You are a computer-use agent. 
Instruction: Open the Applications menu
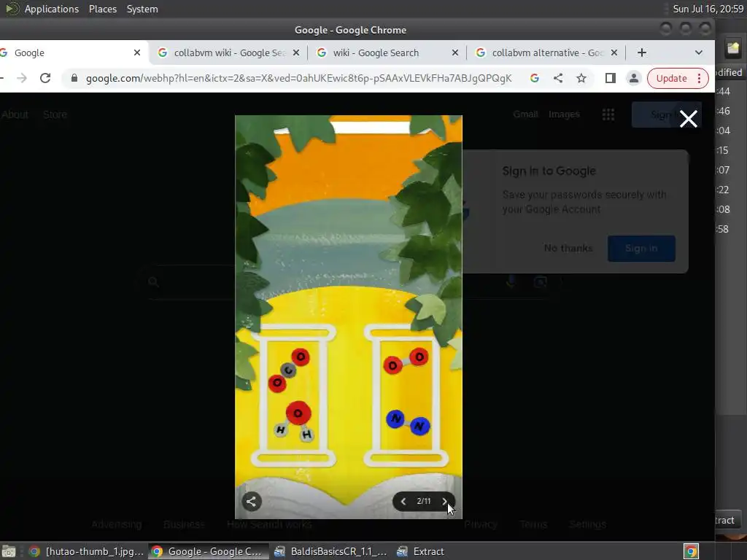(52, 9)
